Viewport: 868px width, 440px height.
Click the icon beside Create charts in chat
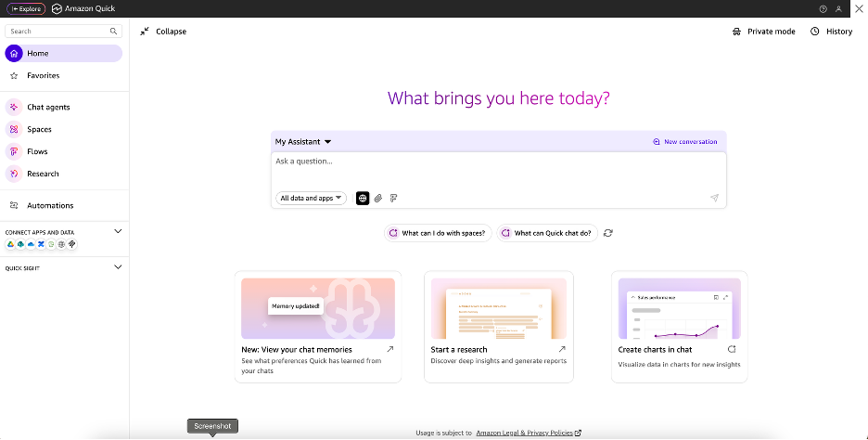(x=732, y=349)
